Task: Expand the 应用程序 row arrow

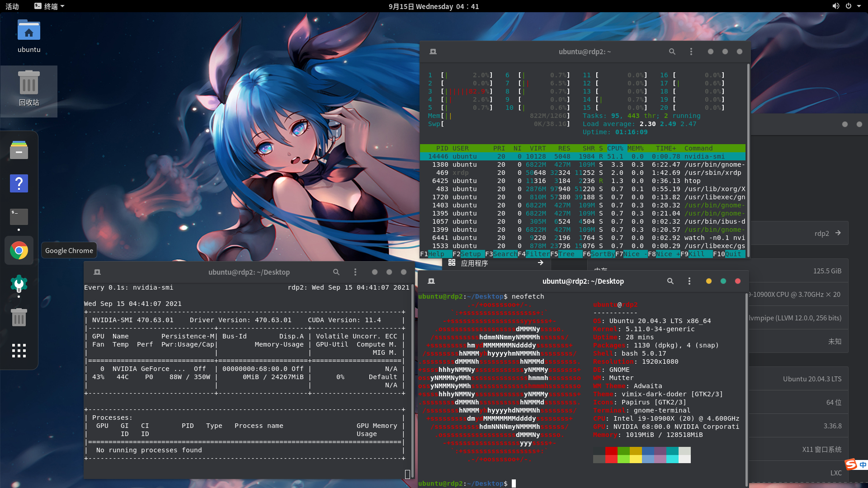Action: click(x=540, y=263)
